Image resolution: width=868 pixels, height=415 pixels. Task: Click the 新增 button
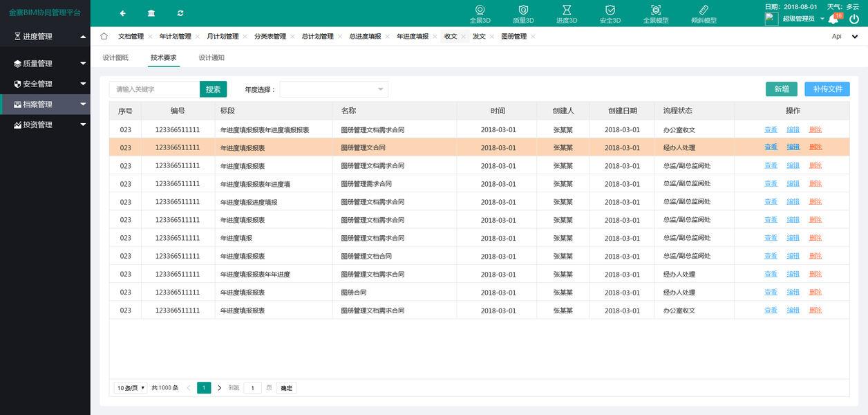[x=782, y=89]
